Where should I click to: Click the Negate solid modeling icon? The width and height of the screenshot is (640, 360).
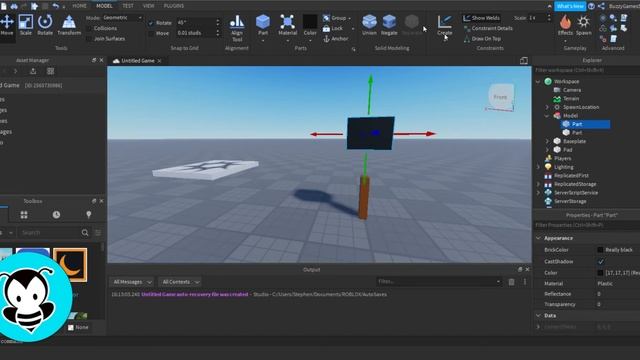[389, 24]
